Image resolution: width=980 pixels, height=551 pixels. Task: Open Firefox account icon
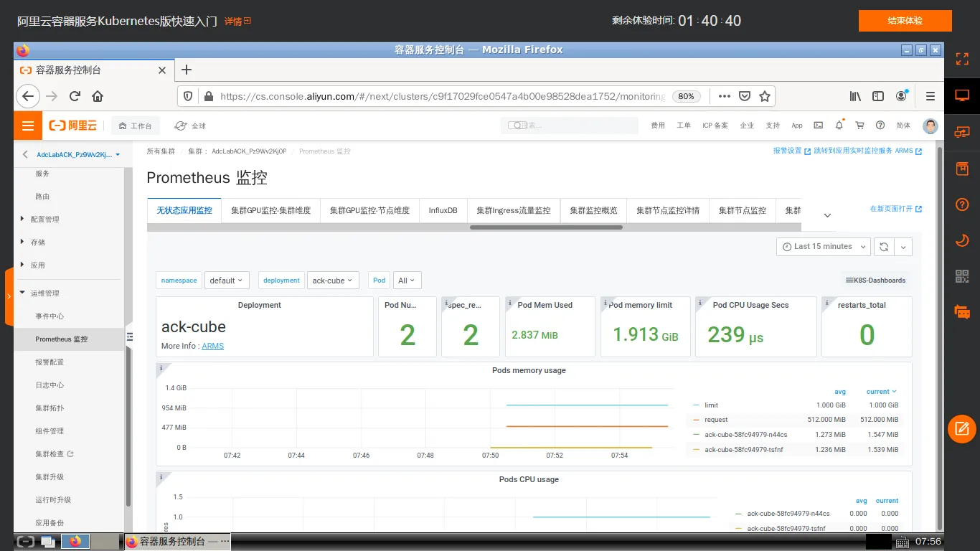(901, 96)
